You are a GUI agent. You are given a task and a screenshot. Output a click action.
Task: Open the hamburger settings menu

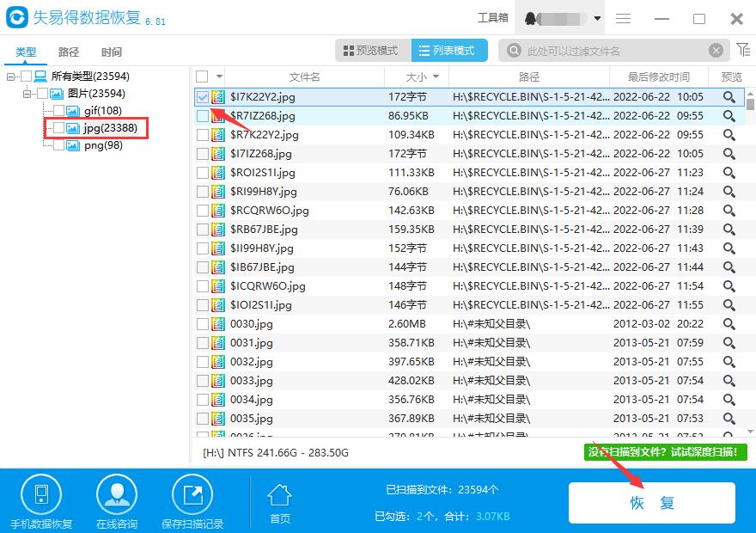(x=623, y=18)
